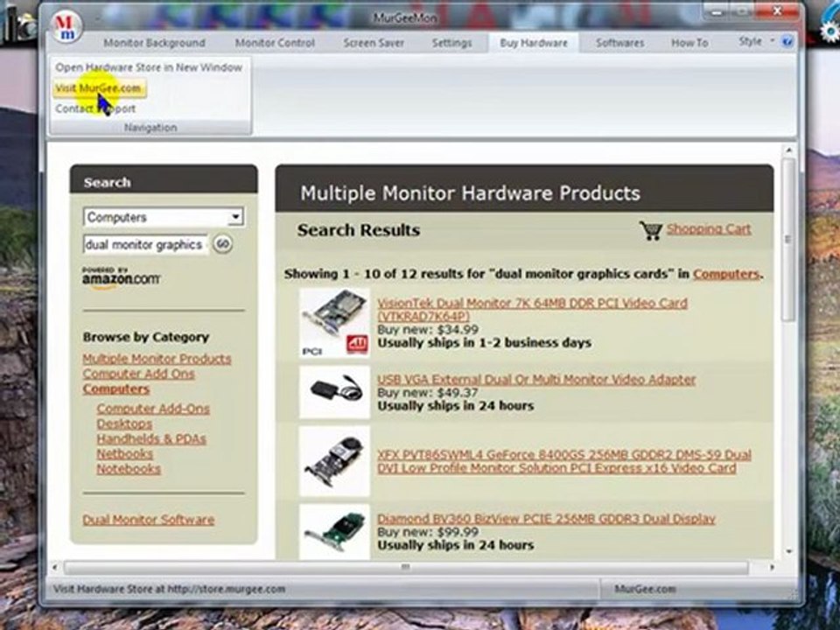840x630 pixels.
Task: Open Desktops subcategory link
Action: 124,423
